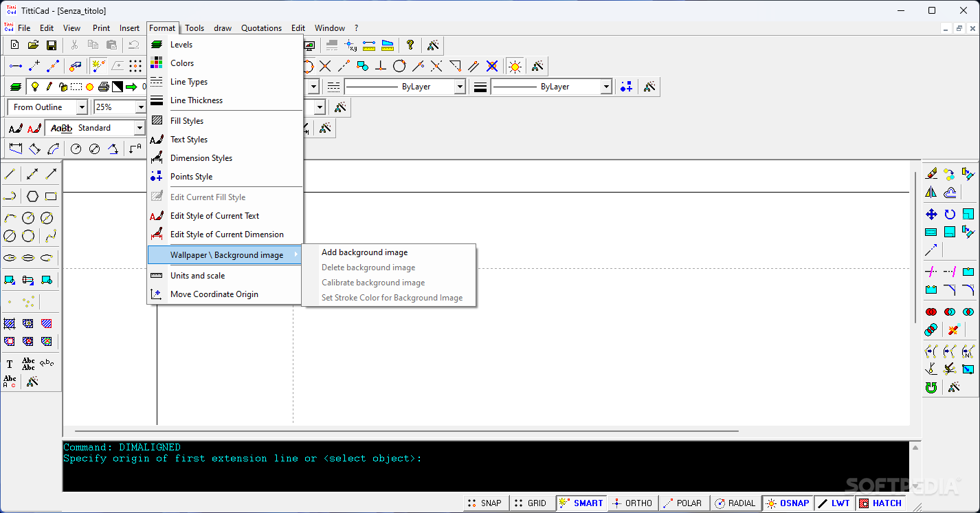Toggle the printer layer plot icon

103,87
